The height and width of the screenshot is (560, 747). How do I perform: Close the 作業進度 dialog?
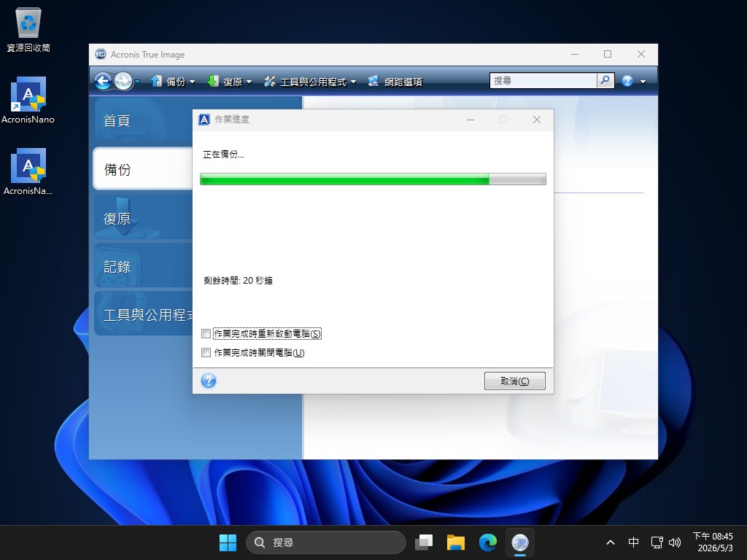point(537,120)
